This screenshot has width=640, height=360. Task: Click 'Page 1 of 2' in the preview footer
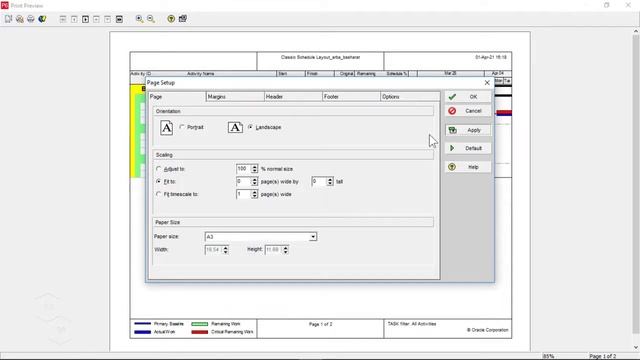click(320, 324)
